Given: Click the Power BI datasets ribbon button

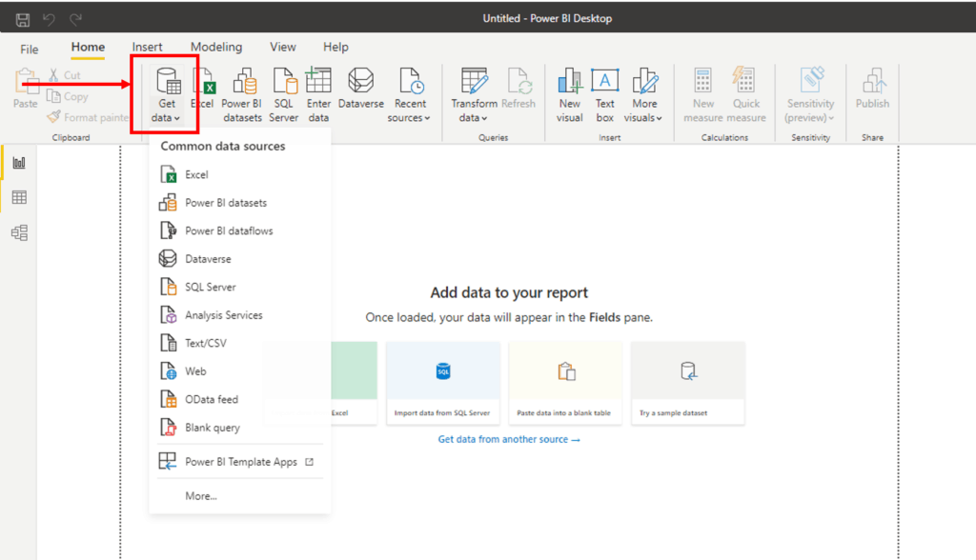Looking at the screenshot, I should (242, 95).
